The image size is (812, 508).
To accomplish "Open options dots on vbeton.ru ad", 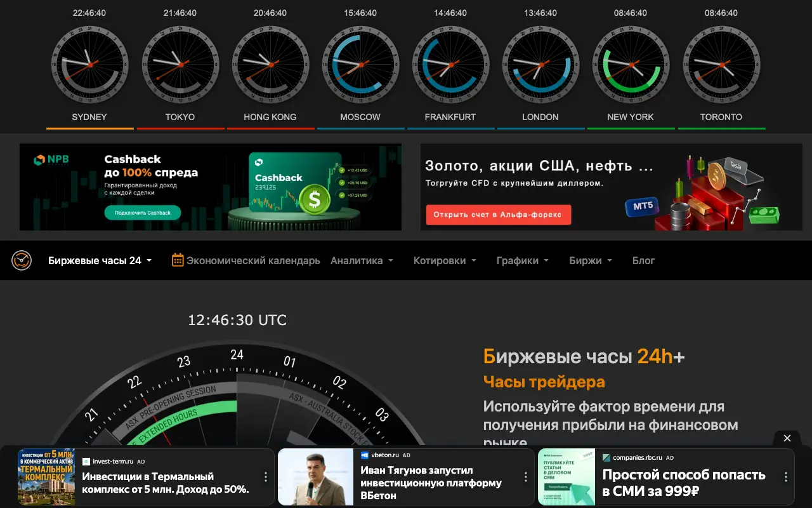I will click(526, 477).
